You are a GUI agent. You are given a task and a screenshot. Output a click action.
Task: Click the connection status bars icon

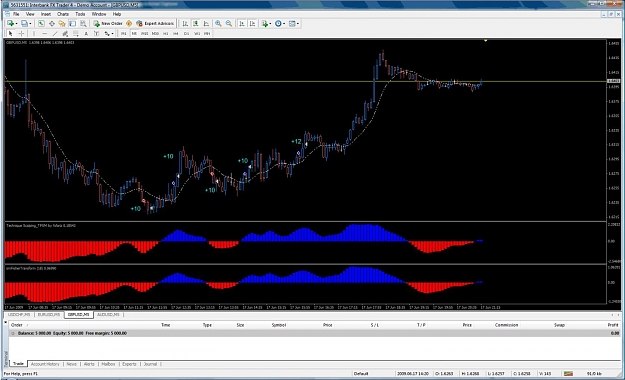pos(568,374)
